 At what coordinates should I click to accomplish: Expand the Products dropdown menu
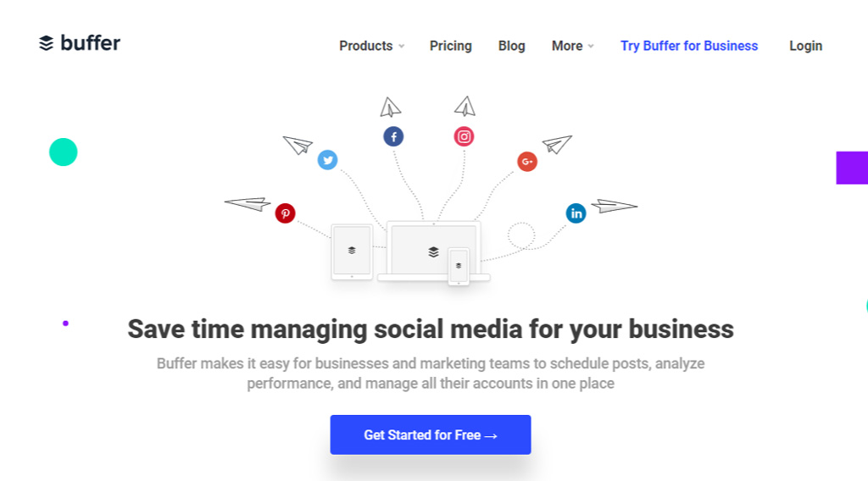371,46
